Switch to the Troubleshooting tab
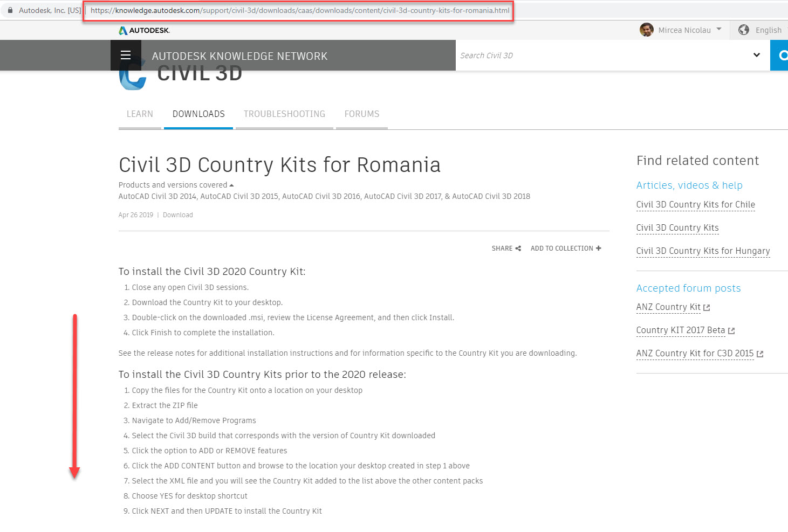Image resolution: width=788 pixels, height=532 pixels. click(284, 114)
